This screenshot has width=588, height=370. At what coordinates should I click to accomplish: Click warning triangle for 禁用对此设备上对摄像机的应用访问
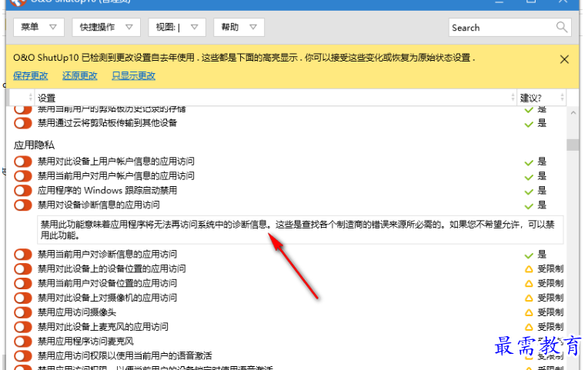[529, 298]
